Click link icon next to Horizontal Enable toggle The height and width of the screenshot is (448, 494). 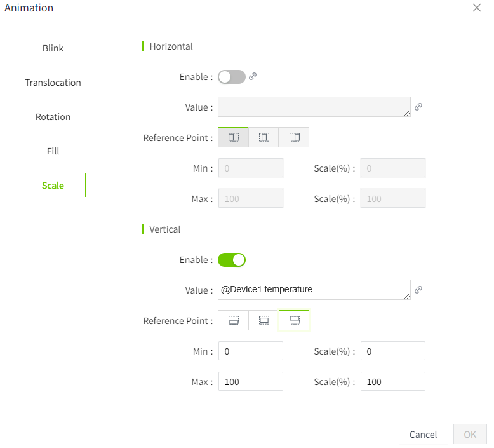253,76
